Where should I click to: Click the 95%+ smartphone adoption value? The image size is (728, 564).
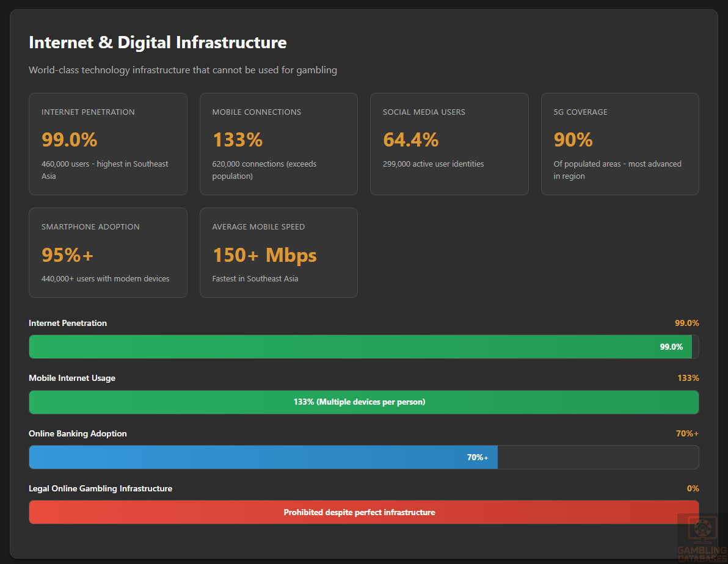68,255
